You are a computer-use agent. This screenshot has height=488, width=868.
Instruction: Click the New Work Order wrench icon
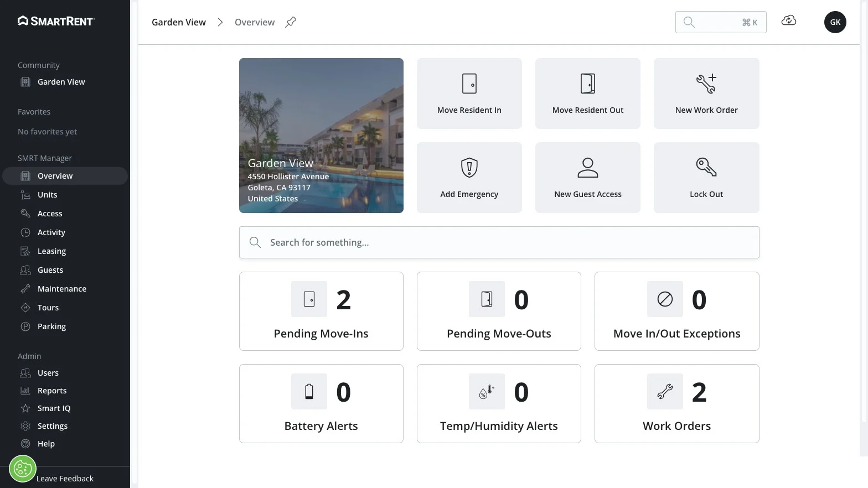pos(706,84)
